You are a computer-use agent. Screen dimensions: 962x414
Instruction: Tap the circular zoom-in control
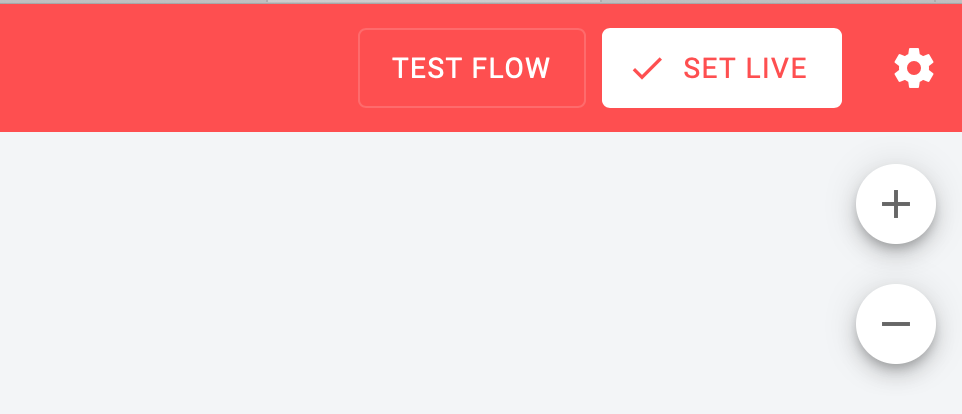pos(895,204)
